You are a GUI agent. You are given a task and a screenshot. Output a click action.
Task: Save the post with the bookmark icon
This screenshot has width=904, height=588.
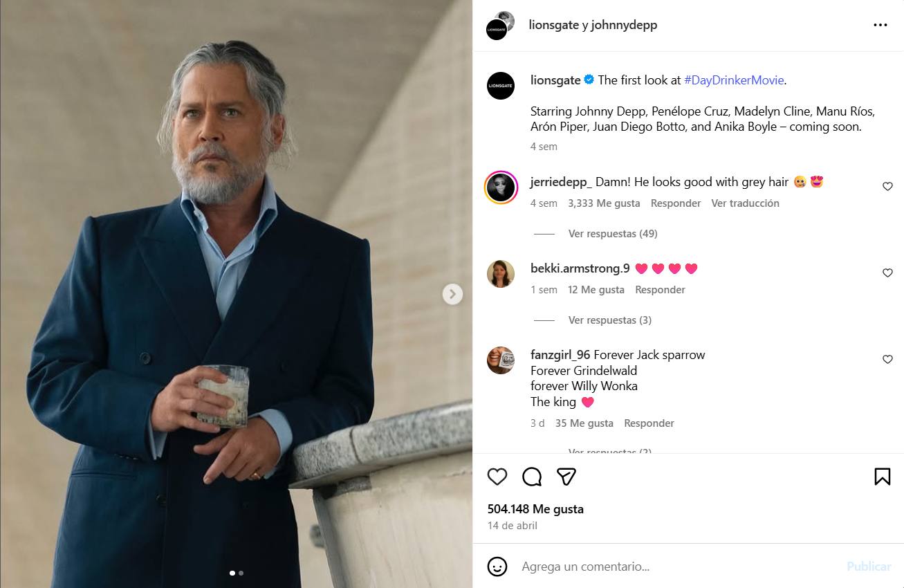tap(882, 477)
